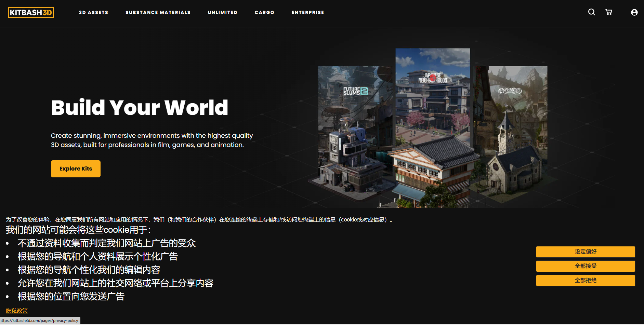This screenshot has height=325, width=644.
Task: Click the text '不通过资料收集而判定我们网站上广告的受众'
Action: tap(107, 243)
